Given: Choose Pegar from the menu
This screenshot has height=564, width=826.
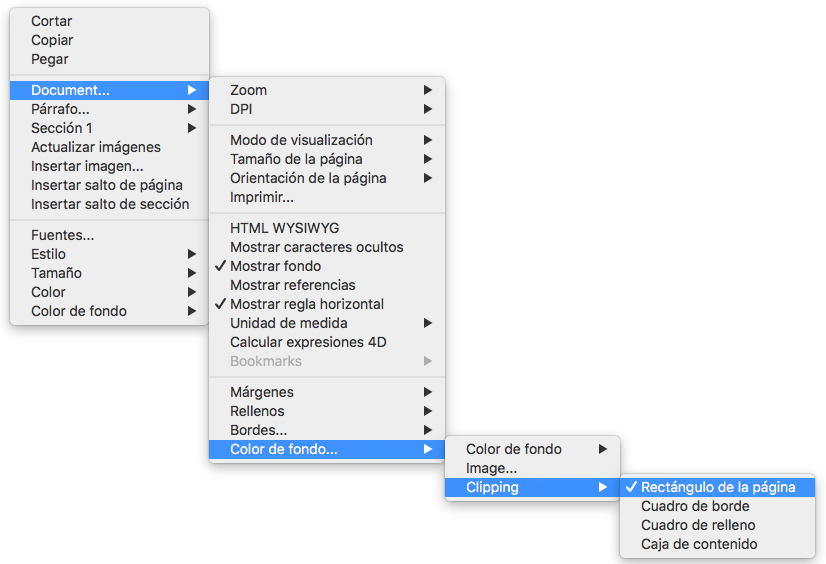Looking at the screenshot, I should pyautogui.click(x=50, y=59).
